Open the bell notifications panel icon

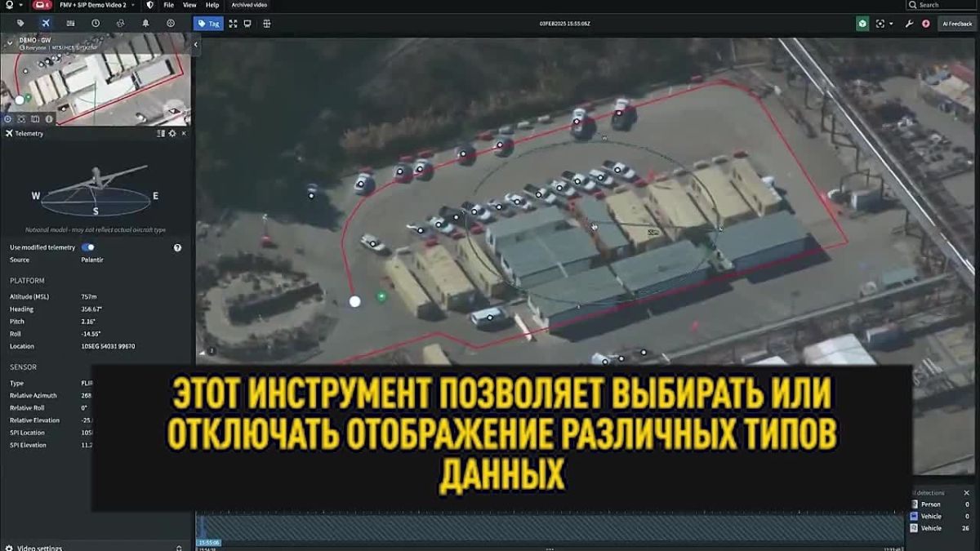(x=145, y=24)
